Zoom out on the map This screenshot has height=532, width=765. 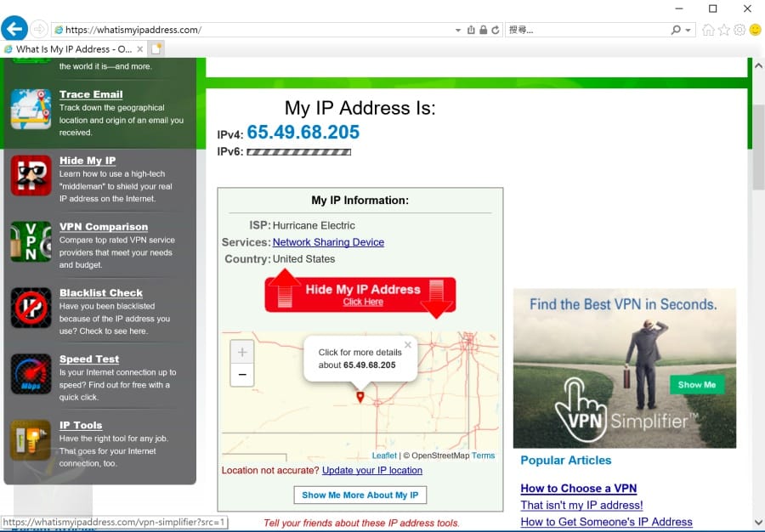[x=242, y=375]
